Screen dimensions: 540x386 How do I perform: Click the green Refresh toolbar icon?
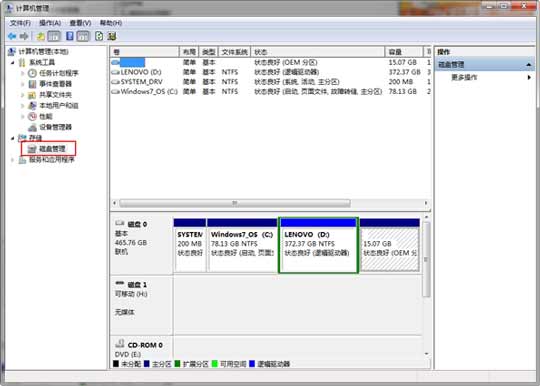[x=99, y=36]
